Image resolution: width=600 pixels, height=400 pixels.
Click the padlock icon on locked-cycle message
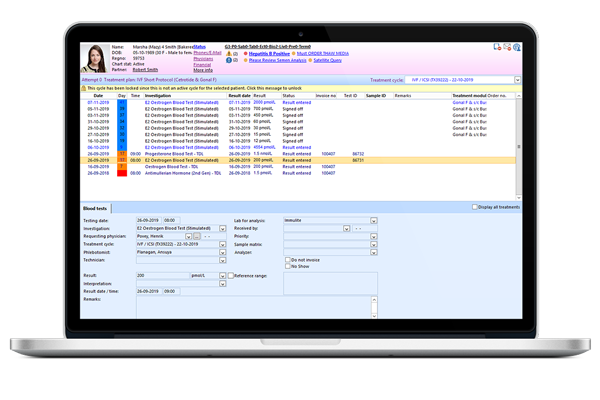click(x=83, y=88)
